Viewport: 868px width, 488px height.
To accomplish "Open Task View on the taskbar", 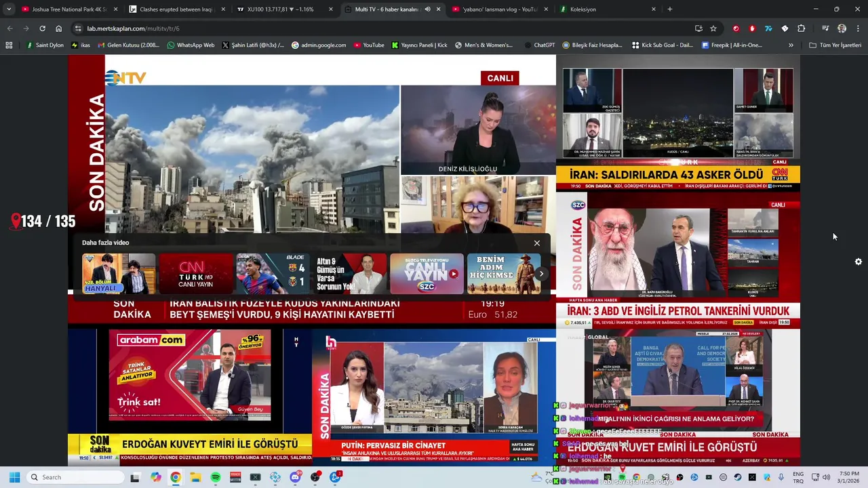I will [135, 477].
